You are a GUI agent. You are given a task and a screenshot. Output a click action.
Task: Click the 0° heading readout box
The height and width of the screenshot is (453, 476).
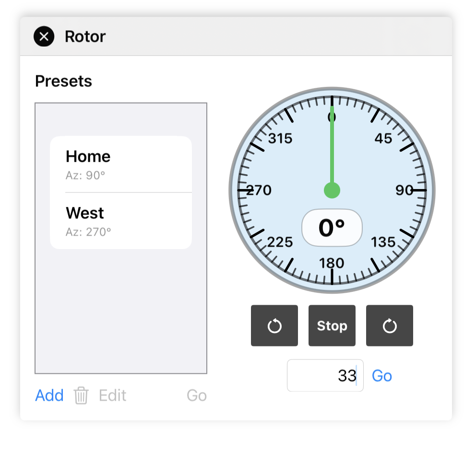(x=332, y=228)
